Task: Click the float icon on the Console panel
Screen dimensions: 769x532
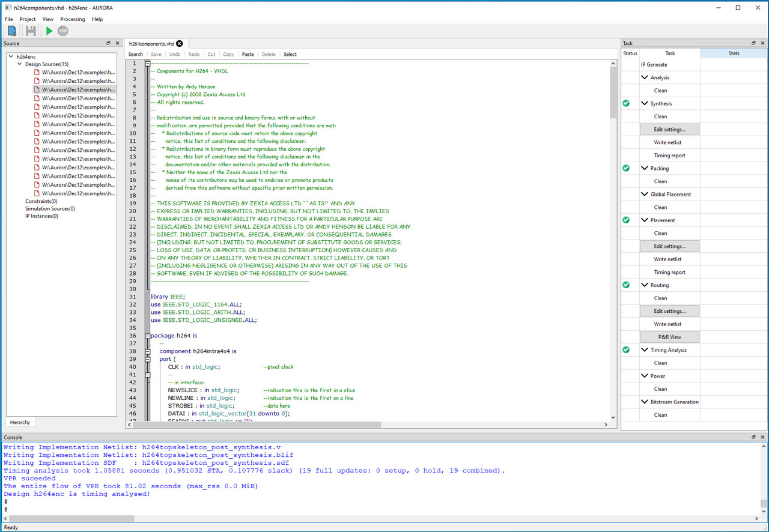Action: click(753, 437)
